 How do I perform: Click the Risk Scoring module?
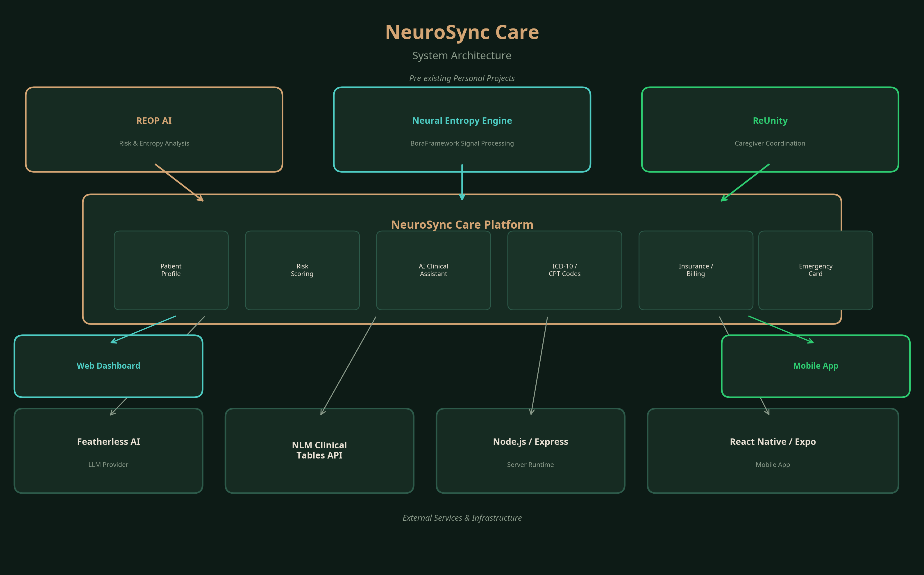[x=302, y=270]
